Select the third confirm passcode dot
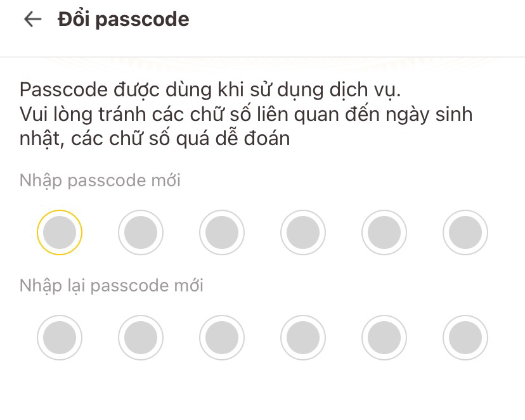 (221, 337)
